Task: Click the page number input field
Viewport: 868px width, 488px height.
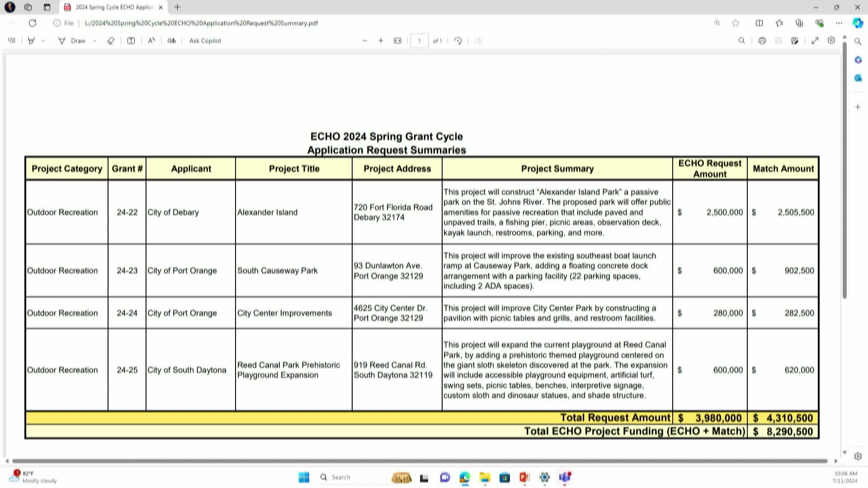Action: point(419,41)
